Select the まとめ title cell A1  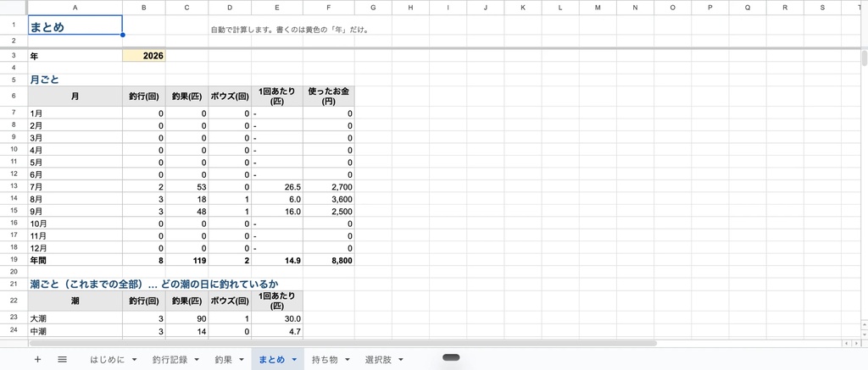(x=75, y=25)
